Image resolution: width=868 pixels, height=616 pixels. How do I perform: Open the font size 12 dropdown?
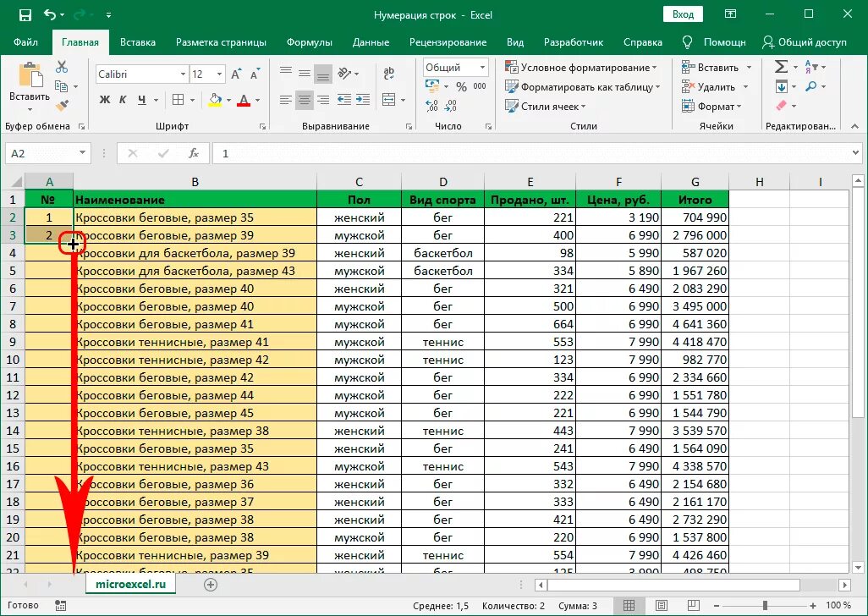coord(219,74)
